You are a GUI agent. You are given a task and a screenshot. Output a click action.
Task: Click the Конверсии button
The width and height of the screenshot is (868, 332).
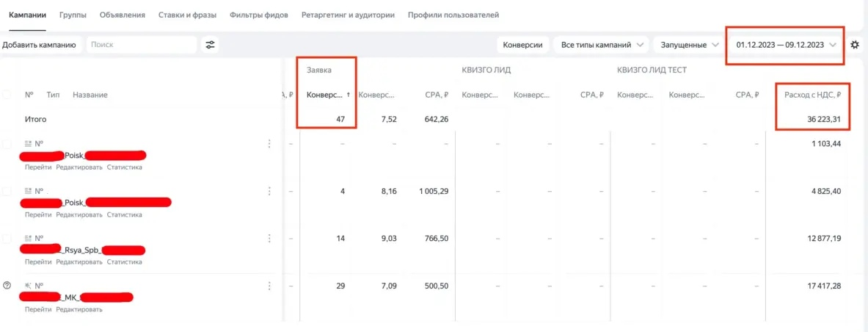point(522,45)
